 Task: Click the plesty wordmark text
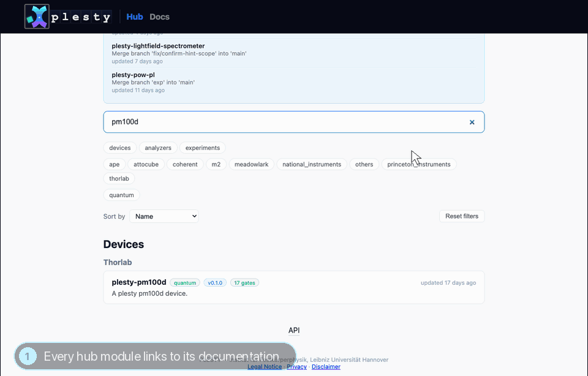pyautogui.click(x=81, y=17)
